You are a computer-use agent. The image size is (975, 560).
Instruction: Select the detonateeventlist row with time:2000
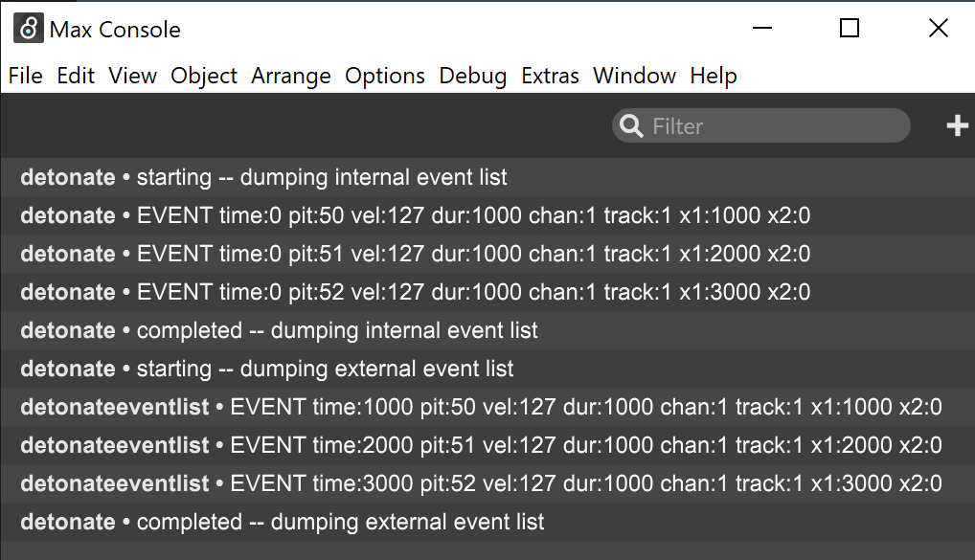click(x=487, y=445)
